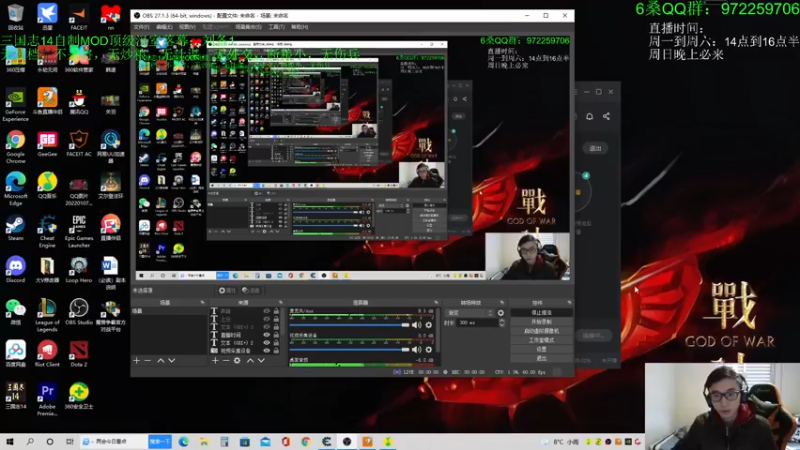The width and height of the screenshot is (800, 450).
Task: Open the OBS Studio desktop shortcut
Action: (x=79, y=312)
